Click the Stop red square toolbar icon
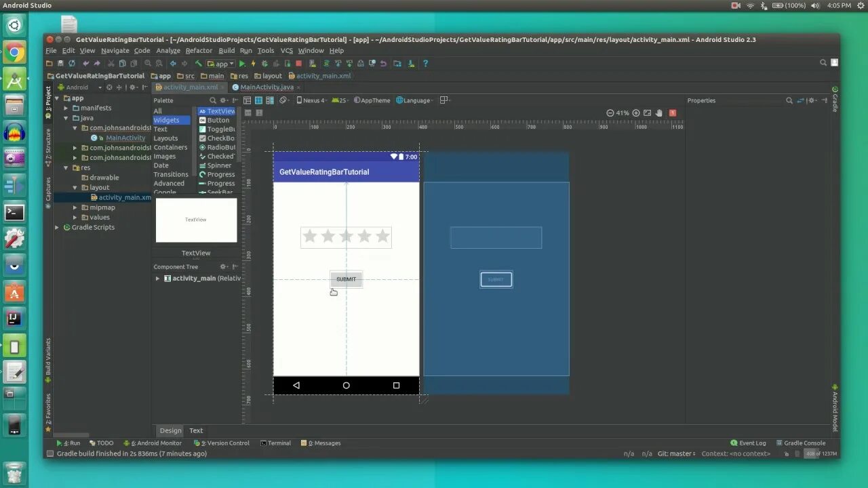Image resolution: width=868 pixels, height=488 pixels. pyautogui.click(x=298, y=64)
